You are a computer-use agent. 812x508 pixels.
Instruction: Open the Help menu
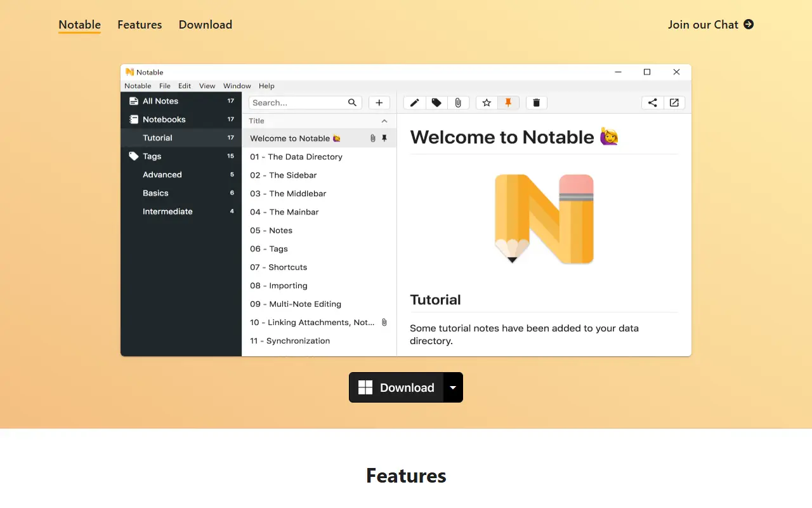pyautogui.click(x=266, y=86)
